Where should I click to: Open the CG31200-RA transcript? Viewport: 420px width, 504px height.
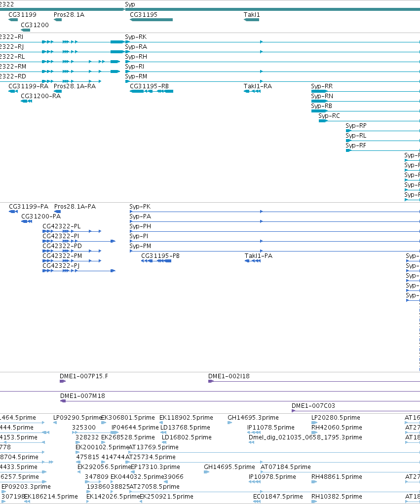26,101
